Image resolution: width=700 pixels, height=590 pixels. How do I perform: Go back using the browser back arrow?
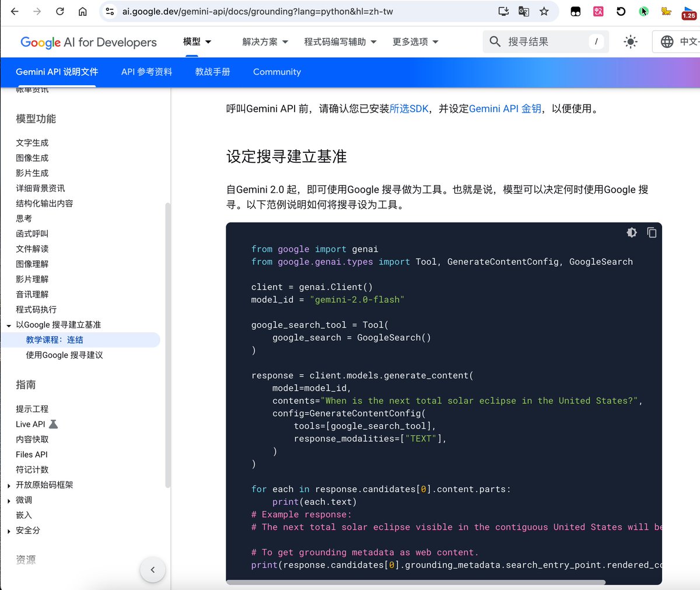(15, 11)
